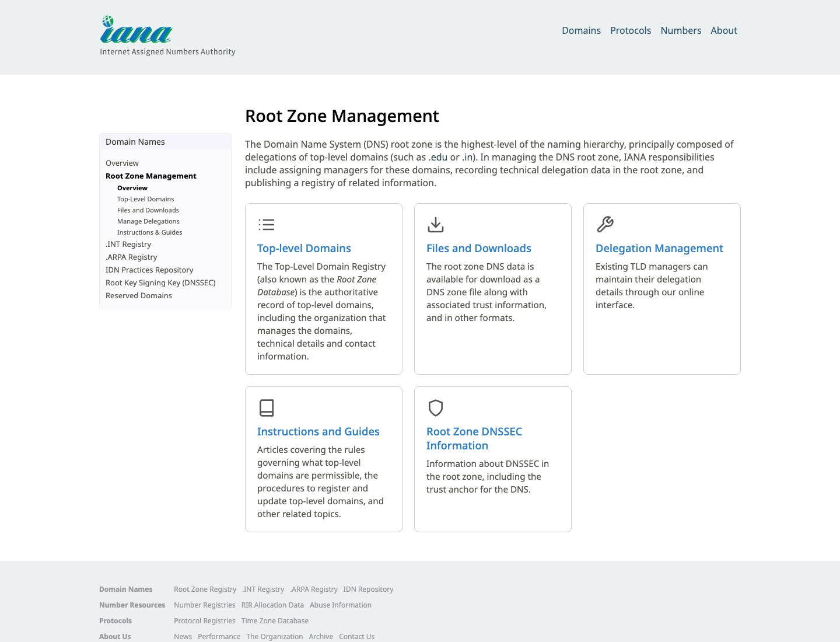Click the IANA logo in the header
Image resolution: width=840 pixels, height=642 pixels.
167,36
